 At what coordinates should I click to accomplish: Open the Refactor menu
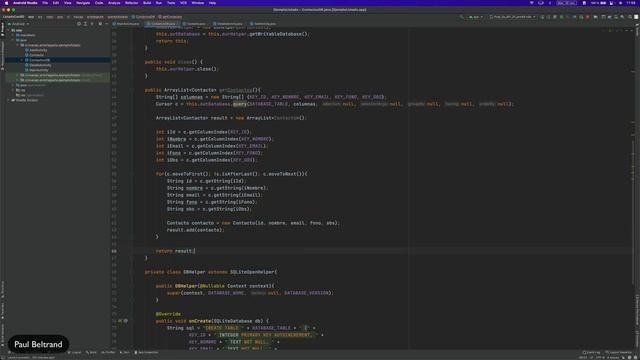click(x=131, y=3)
